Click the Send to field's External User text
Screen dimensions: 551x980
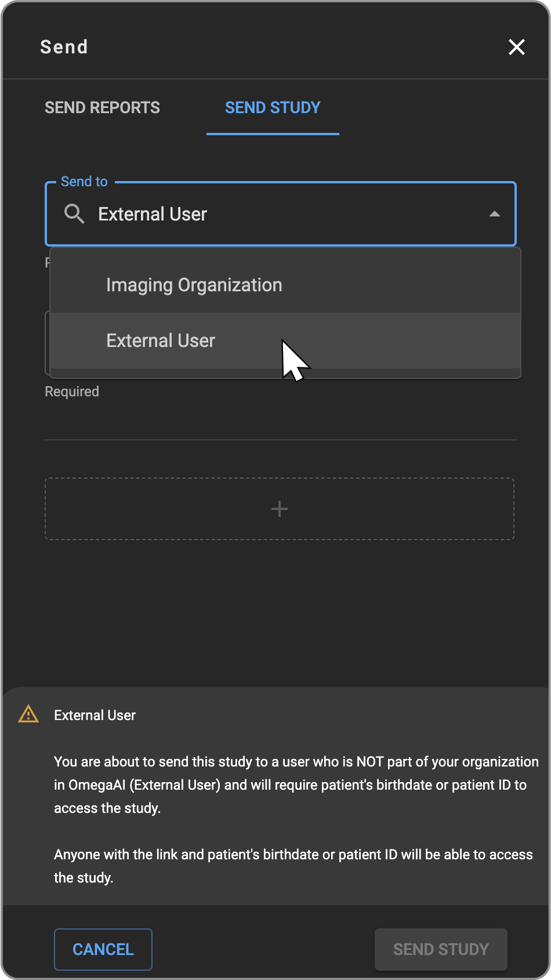tap(153, 214)
